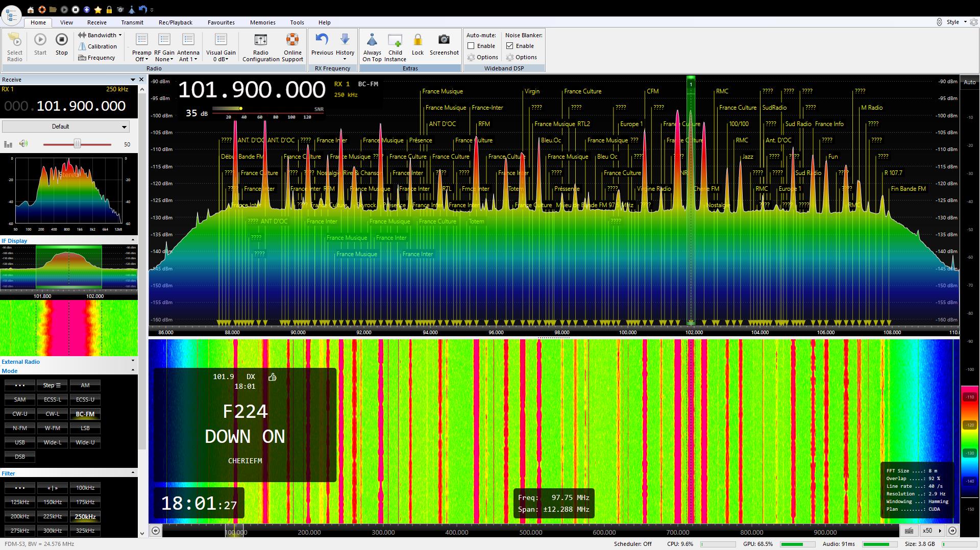Click the Lock padlock icon

(x=418, y=40)
